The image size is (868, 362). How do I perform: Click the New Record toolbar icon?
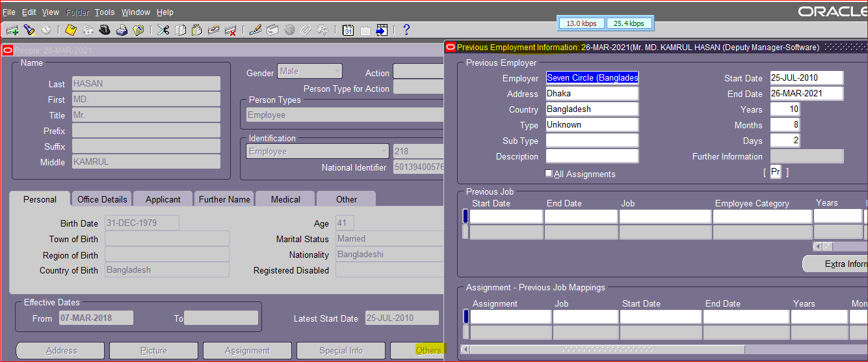pyautogui.click(x=12, y=30)
